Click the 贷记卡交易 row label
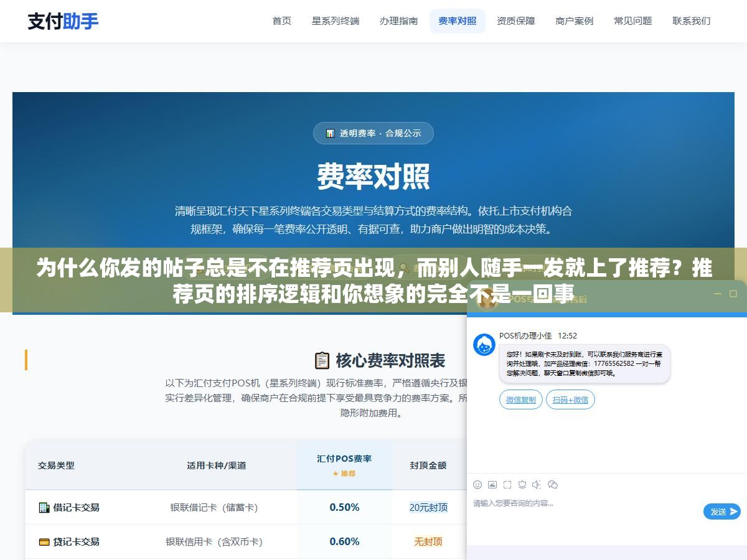747x560 pixels. click(76, 542)
